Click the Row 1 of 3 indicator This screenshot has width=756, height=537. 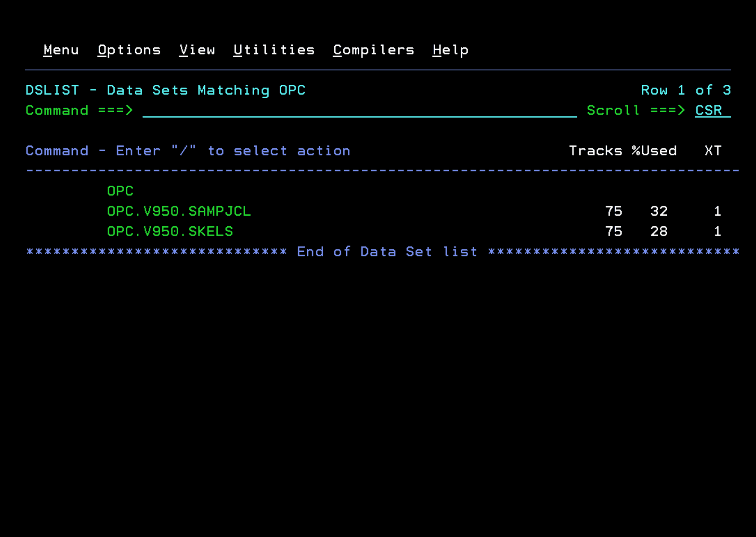click(x=686, y=90)
